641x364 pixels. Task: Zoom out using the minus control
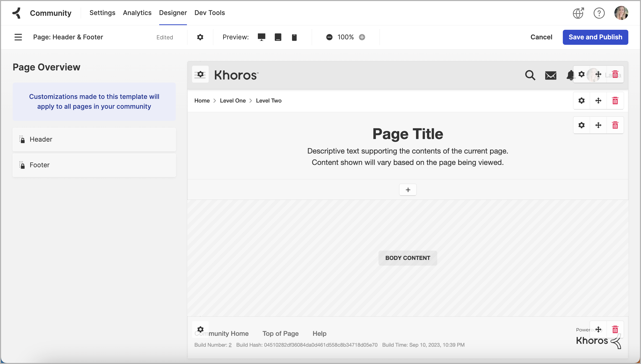point(329,37)
